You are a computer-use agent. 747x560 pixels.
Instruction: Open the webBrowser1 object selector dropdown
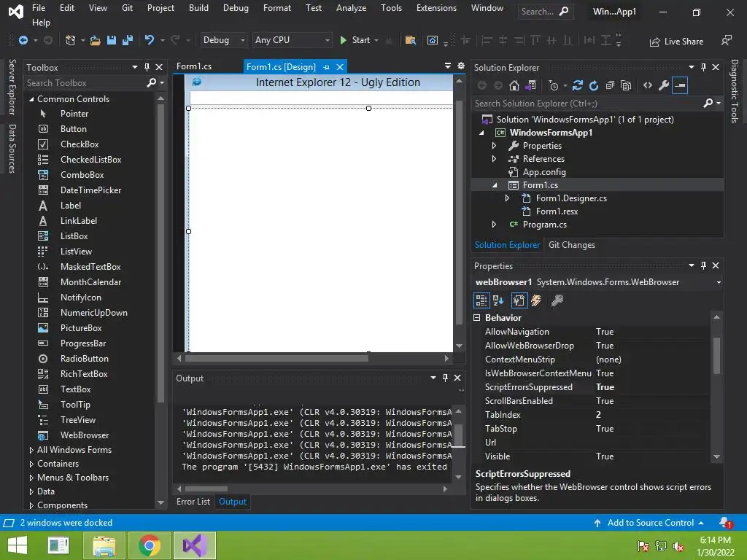719,282
